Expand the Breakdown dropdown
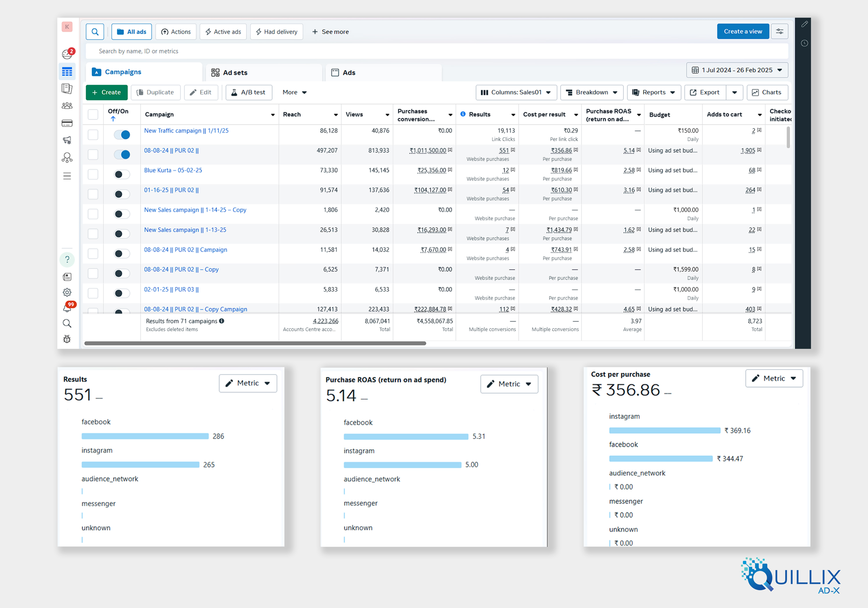Screen dimensions: 868x608 (591, 92)
